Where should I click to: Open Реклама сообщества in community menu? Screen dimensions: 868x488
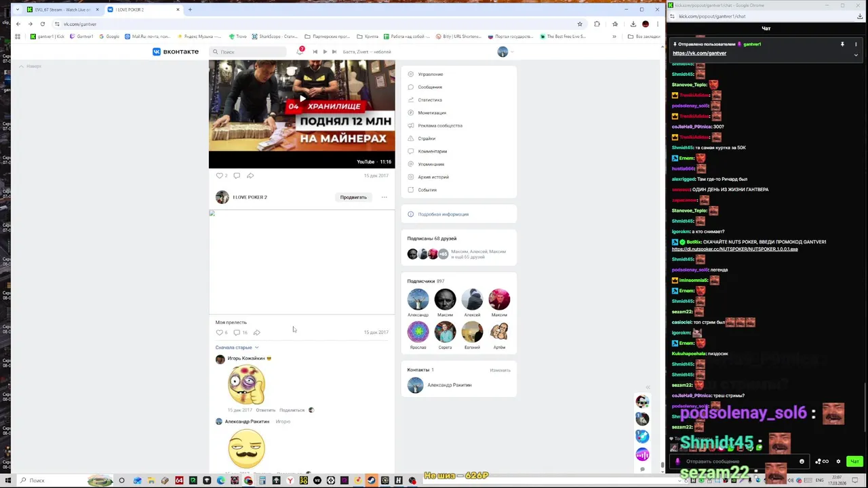coord(440,126)
